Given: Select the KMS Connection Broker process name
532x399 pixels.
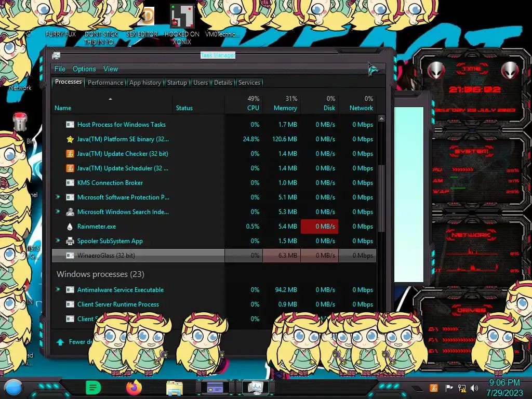Looking at the screenshot, I should pos(110,183).
